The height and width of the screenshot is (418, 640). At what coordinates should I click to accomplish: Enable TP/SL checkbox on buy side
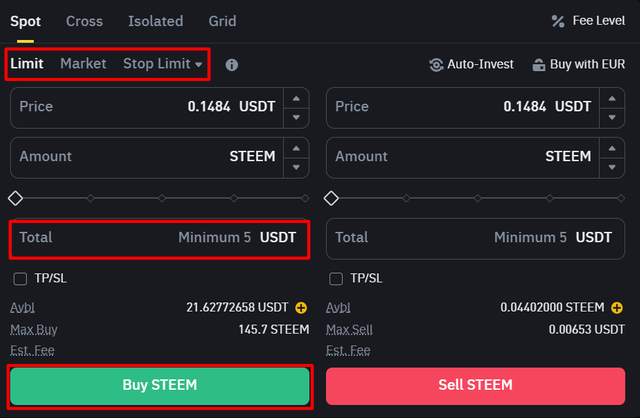[20, 279]
